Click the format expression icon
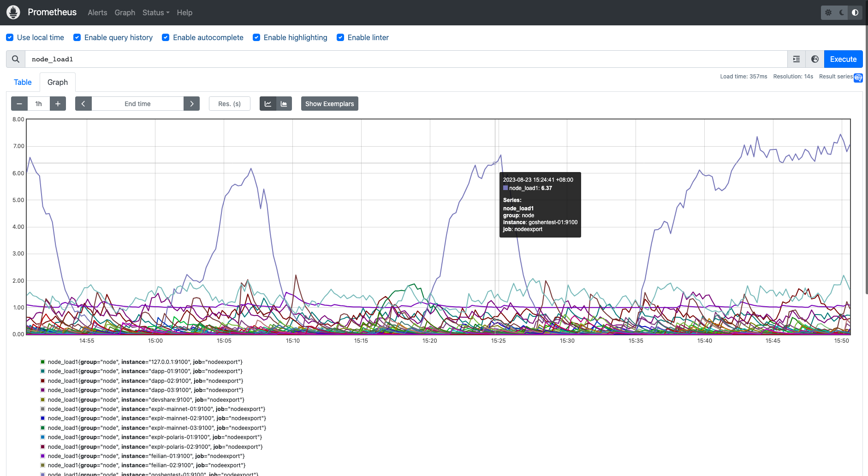The image size is (868, 476). coord(797,59)
